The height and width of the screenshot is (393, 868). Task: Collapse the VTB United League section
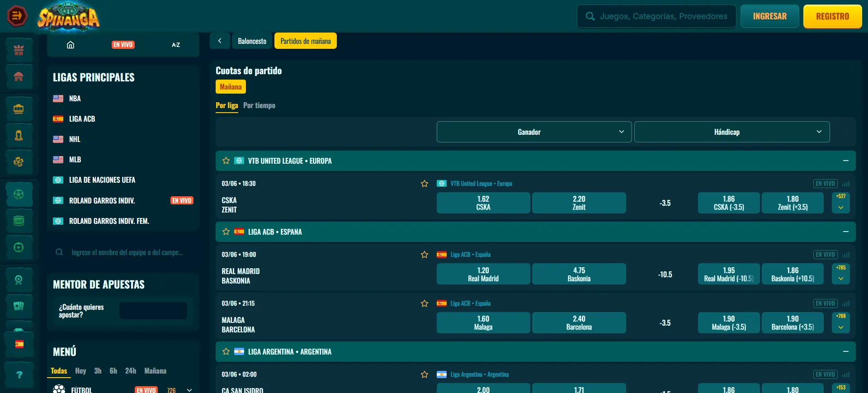[846, 161]
